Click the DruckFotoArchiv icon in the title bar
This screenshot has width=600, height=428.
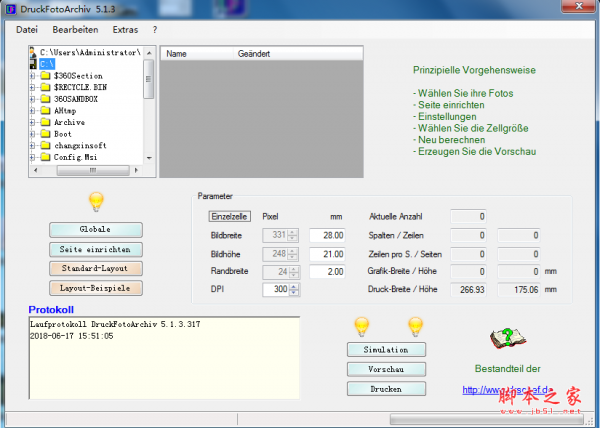click(x=10, y=9)
